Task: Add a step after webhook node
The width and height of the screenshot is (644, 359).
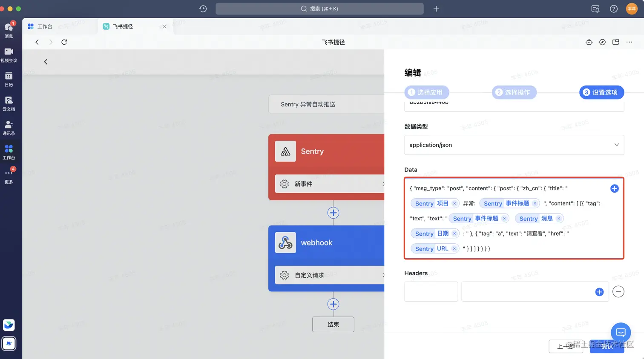Action: point(333,304)
